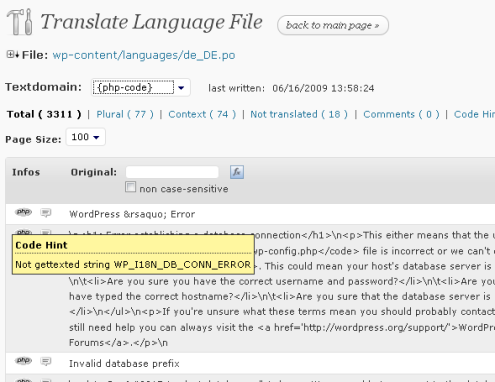Click php badge in the bottom partially visible row

coord(23,380)
